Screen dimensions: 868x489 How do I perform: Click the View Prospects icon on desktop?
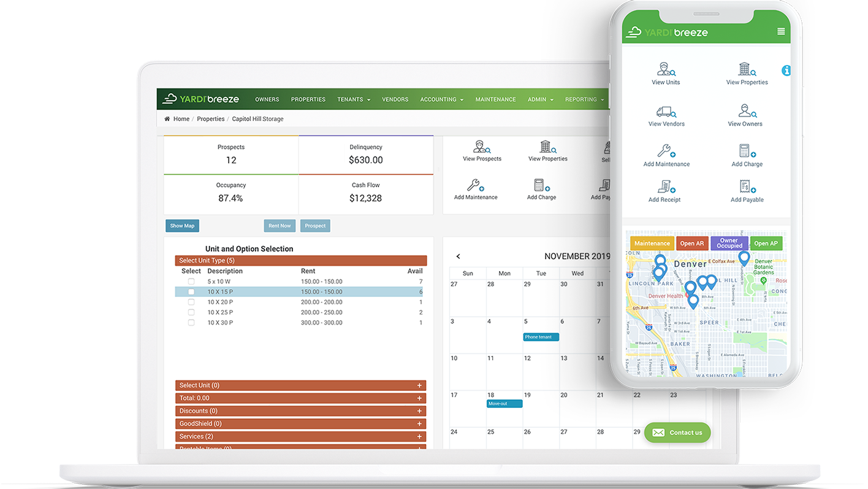[482, 147]
